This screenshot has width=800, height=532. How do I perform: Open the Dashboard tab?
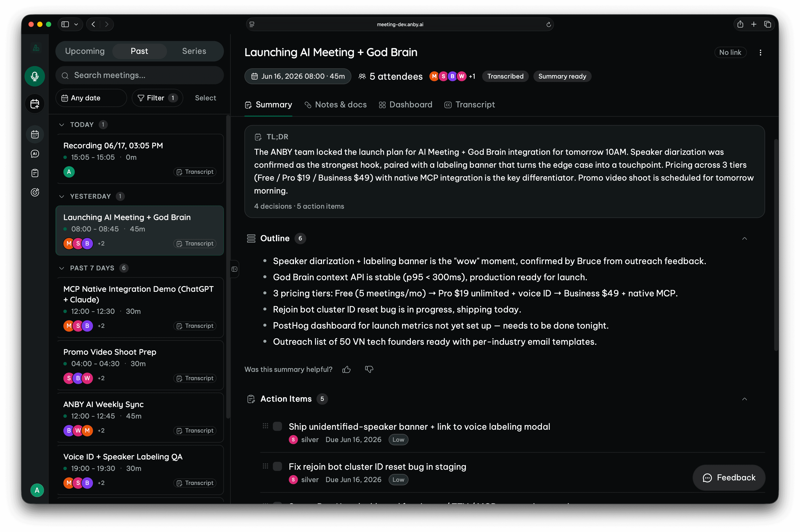click(x=405, y=105)
